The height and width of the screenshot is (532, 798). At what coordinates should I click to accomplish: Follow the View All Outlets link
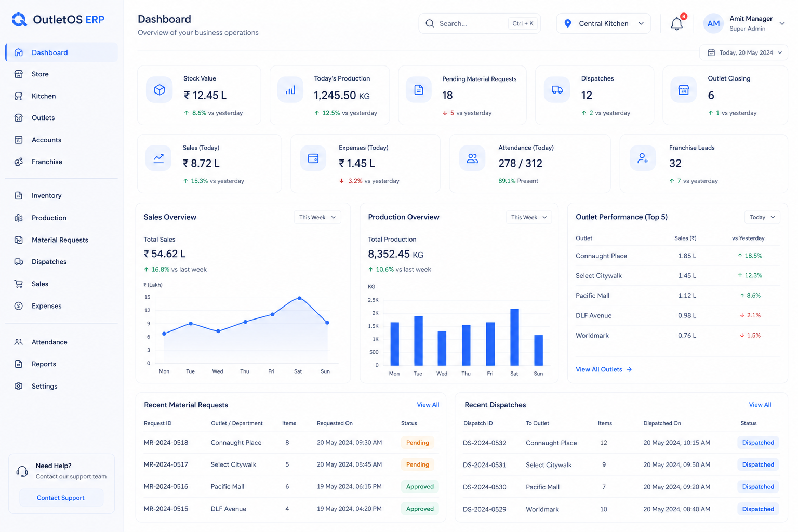(604, 369)
